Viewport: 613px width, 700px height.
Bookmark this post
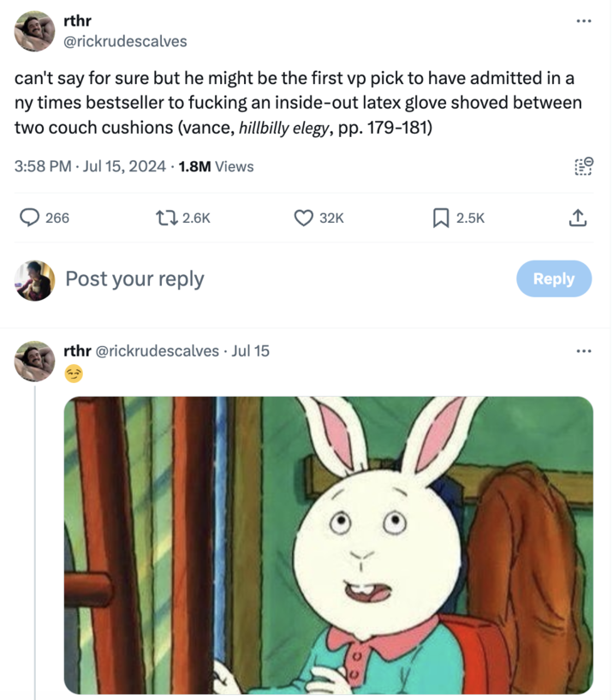coord(440,218)
